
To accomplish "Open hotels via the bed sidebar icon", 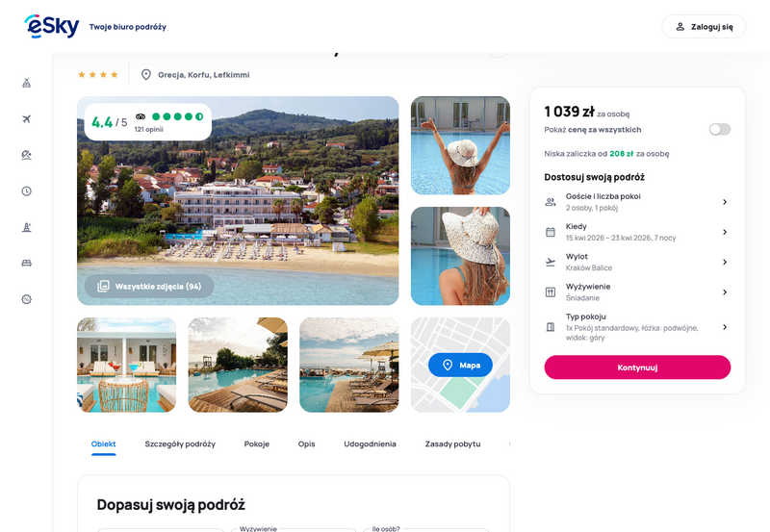I will [x=27, y=263].
